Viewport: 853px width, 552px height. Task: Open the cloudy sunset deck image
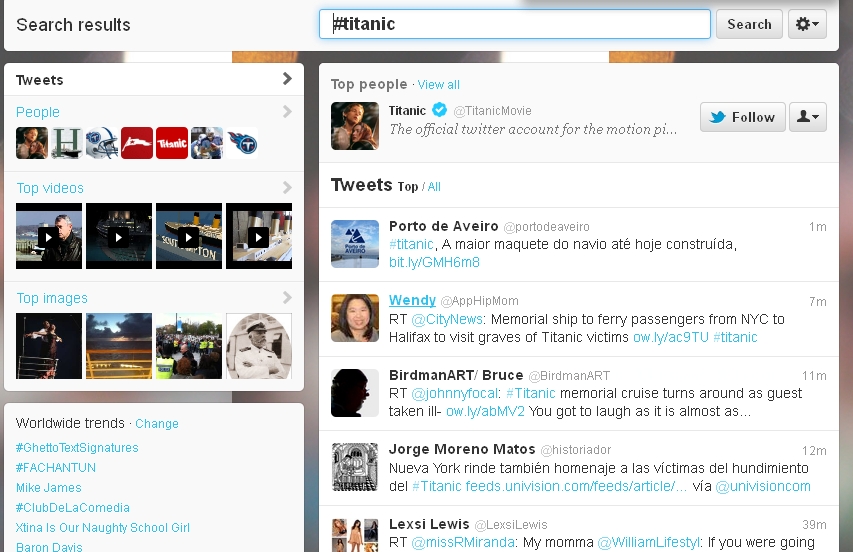click(119, 346)
